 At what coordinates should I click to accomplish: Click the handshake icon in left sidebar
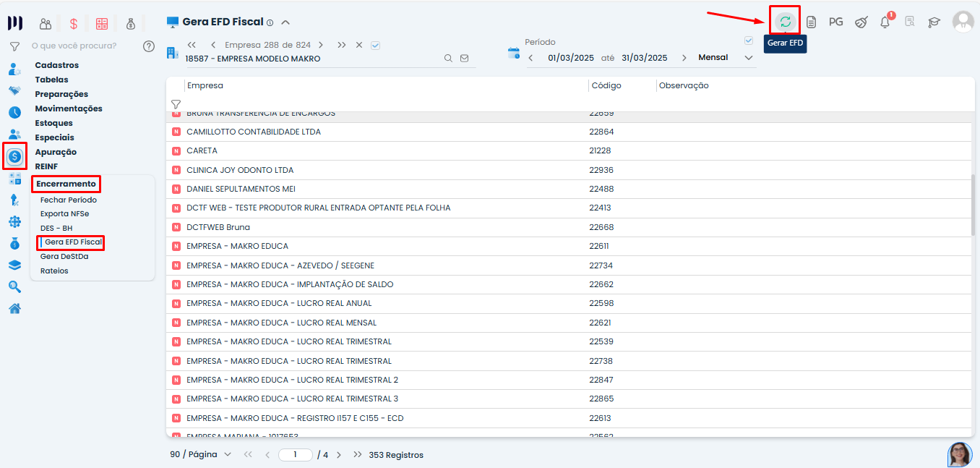click(x=14, y=91)
